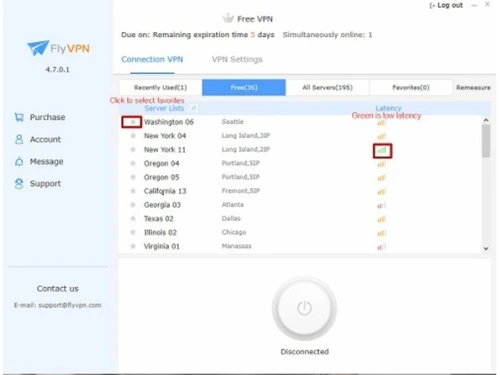Click the Message bell icon
This screenshot has height=375, width=500.
[x=19, y=162]
